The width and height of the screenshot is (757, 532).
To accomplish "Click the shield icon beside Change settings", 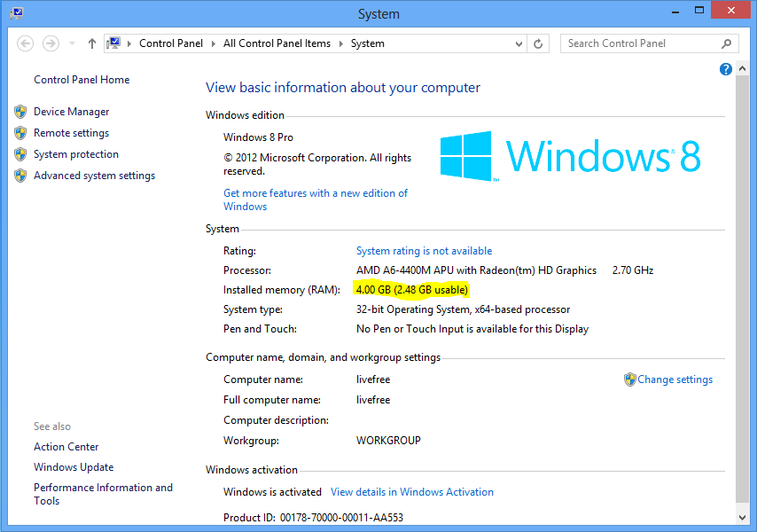I will pos(629,379).
